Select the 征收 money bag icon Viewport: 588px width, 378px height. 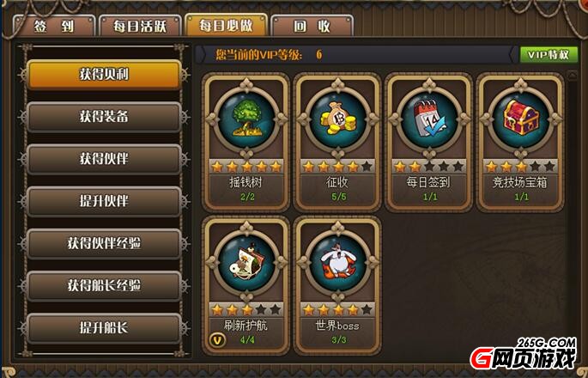(338, 119)
